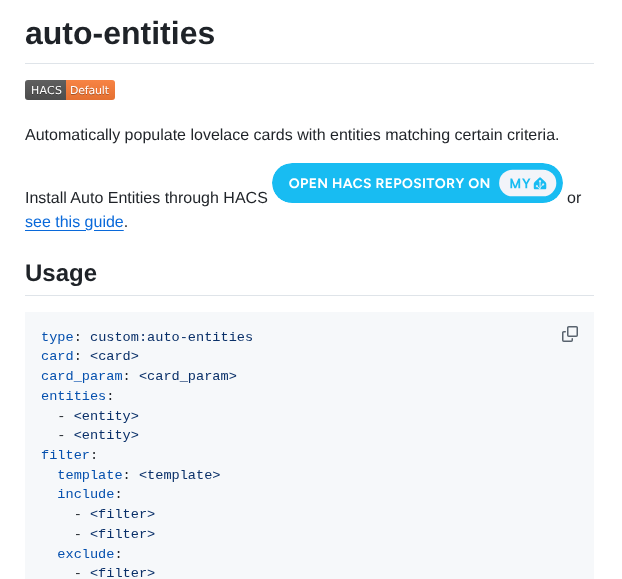Select the 'type: custom:auto-entities' code line
This screenshot has height=579, width=622.
tap(147, 337)
